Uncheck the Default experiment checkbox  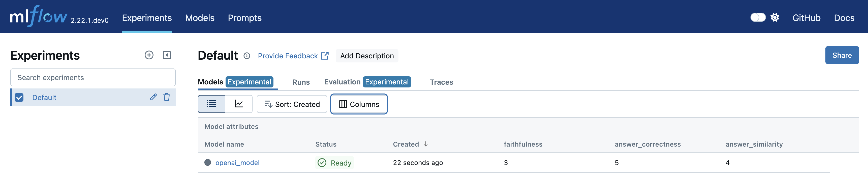(19, 98)
